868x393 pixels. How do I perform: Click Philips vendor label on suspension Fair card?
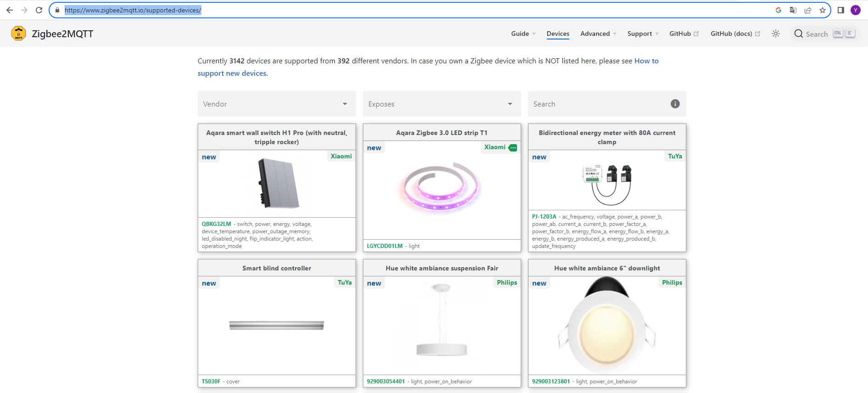(507, 282)
